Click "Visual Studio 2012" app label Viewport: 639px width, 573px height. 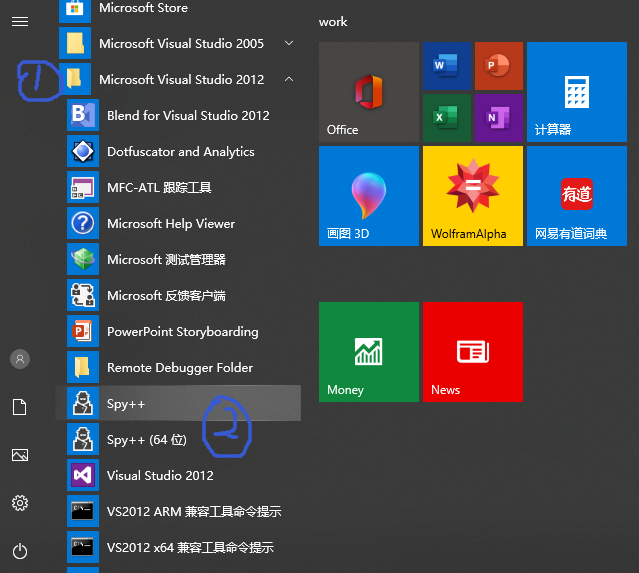pos(160,476)
